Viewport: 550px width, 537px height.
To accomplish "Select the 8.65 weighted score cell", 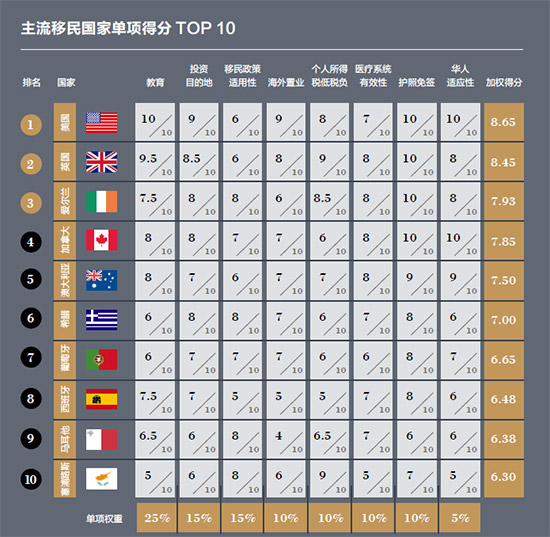I will tap(504, 122).
